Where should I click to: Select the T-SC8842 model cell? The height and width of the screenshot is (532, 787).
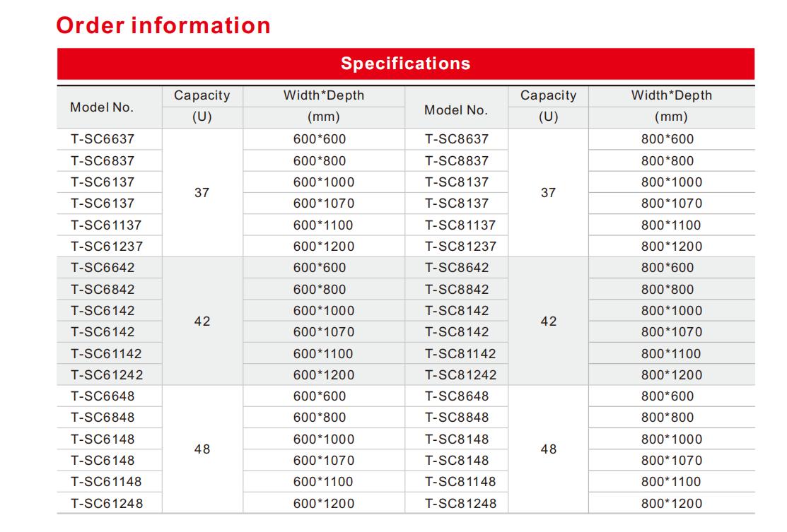tap(457, 289)
